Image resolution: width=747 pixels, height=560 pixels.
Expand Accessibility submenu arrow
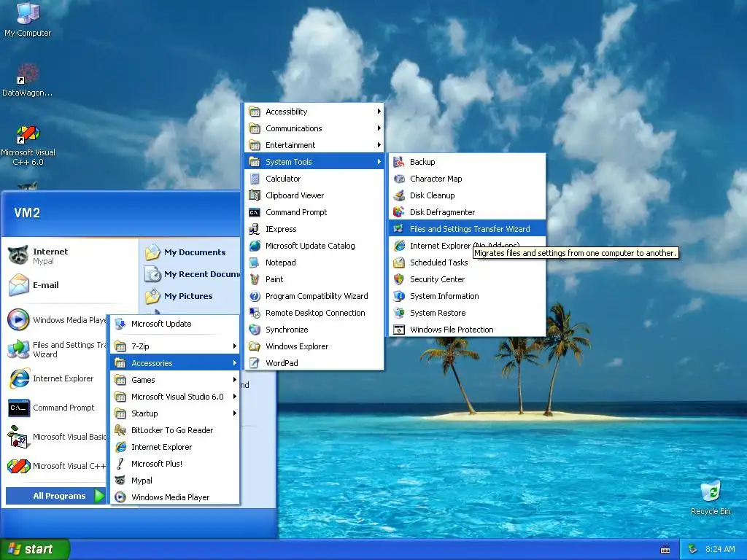pos(379,112)
